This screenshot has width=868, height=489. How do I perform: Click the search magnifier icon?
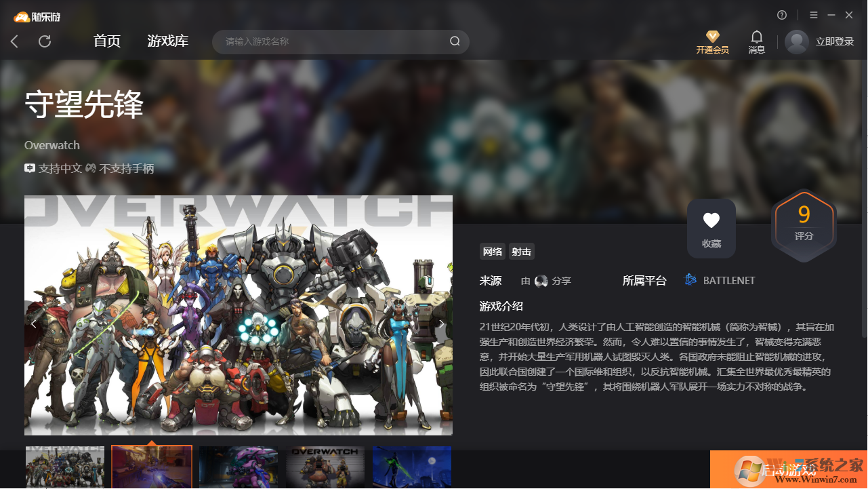pos(455,41)
